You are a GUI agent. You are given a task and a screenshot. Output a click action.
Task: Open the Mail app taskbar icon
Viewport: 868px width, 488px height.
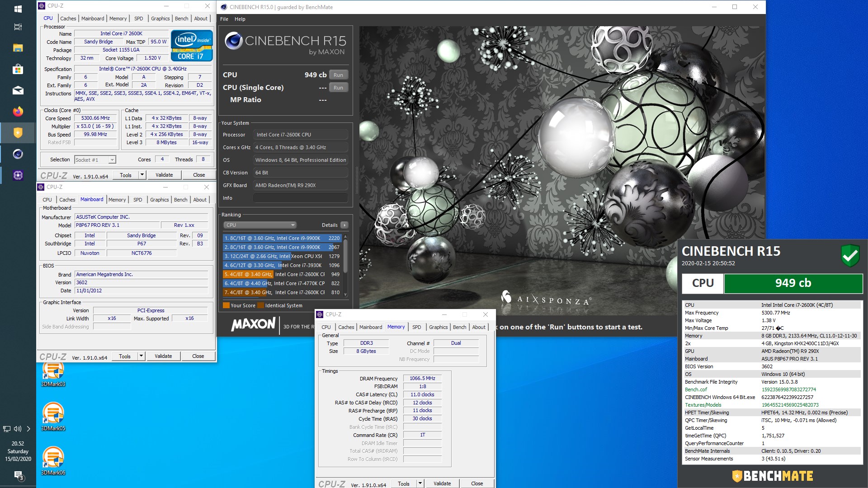click(18, 90)
